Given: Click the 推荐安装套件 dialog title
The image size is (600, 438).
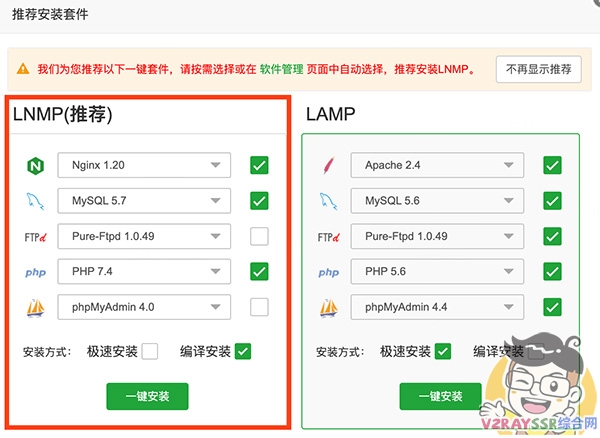Looking at the screenshot, I should (50, 15).
